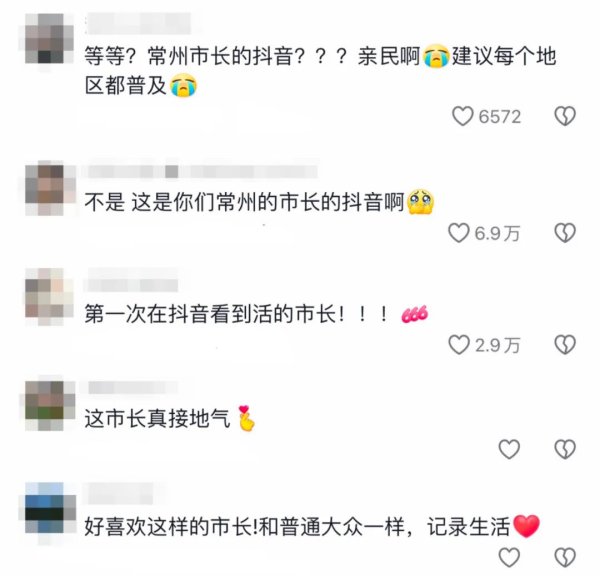600x576 pixels.
Task: Dislike the 这市长真接地气 comment
Action: pyautogui.click(x=565, y=449)
